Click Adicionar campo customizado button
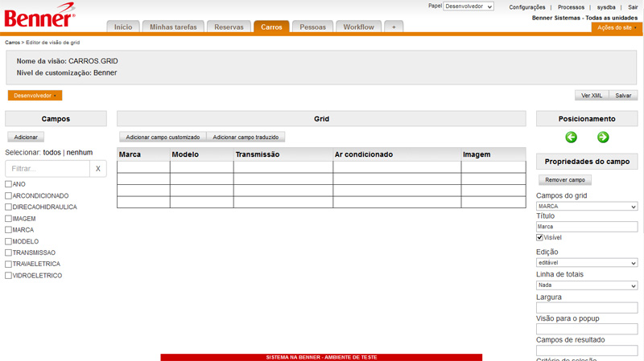 point(163,137)
